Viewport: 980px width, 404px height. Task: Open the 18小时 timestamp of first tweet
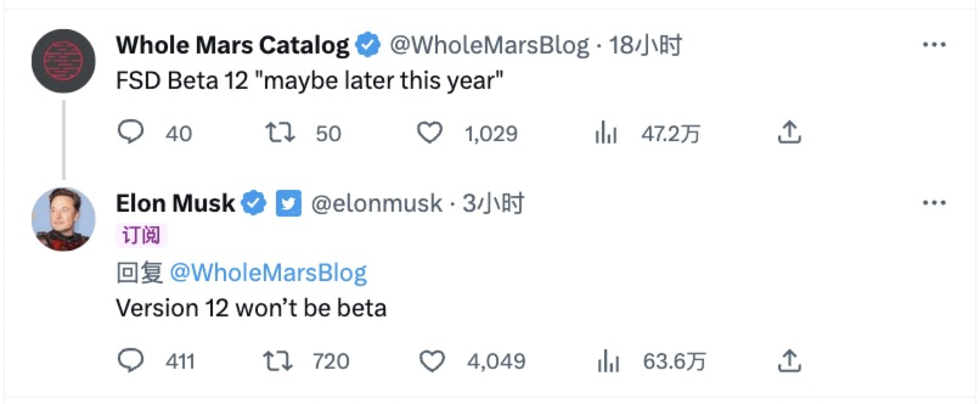(x=646, y=45)
